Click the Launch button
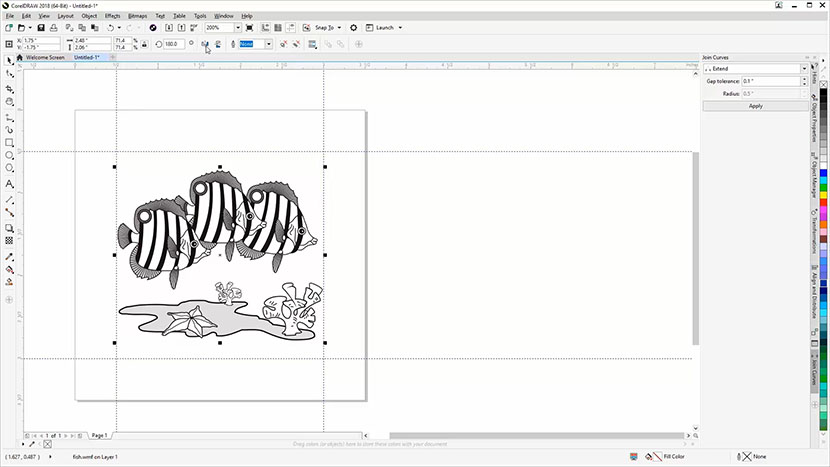 pos(386,28)
